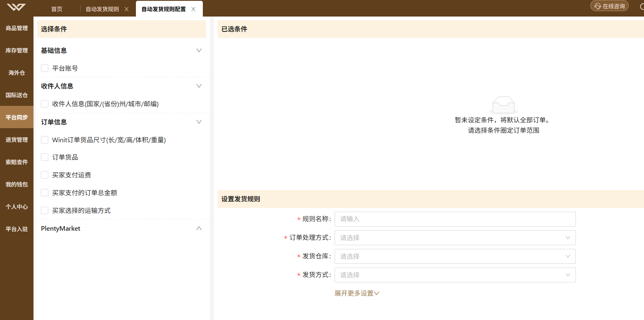Viewport: 644px width, 320px height.
Task: Close the 自动发货规则配置 tab
Action: tap(193, 9)
